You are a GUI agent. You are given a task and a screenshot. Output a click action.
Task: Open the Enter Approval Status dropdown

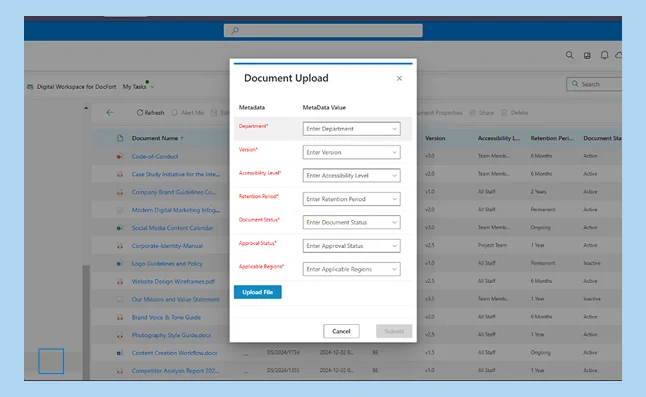click(351, 245)
